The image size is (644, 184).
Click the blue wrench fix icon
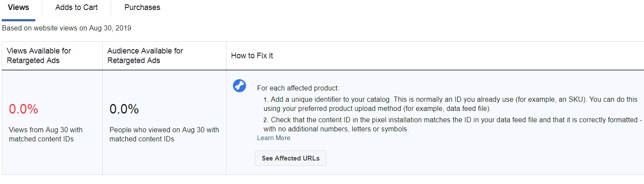click(239, 86)
